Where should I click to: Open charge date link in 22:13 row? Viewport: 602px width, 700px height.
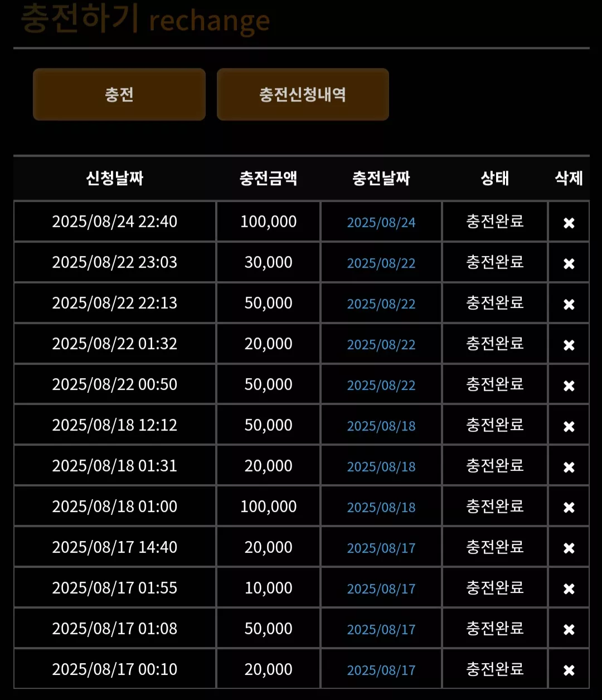(x=381, y=304)
